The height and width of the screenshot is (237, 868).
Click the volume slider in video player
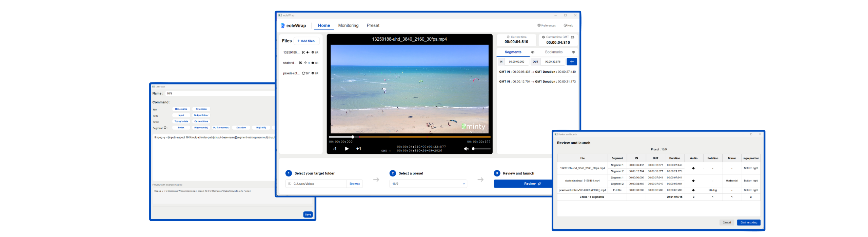point(481,149)
